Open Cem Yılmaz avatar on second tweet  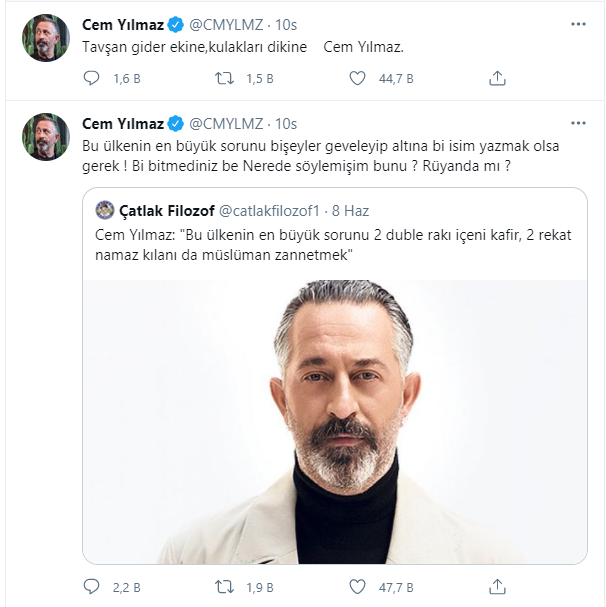[x=46, y=137]
